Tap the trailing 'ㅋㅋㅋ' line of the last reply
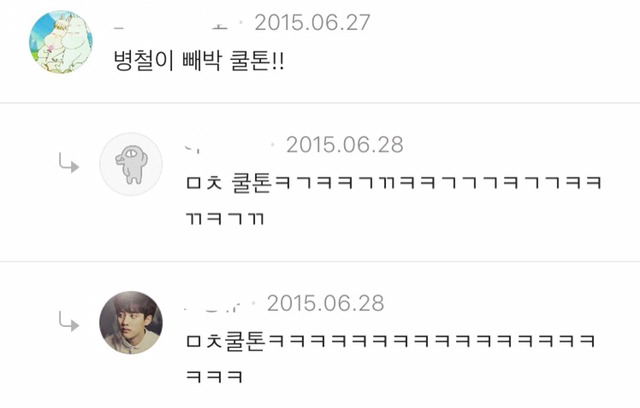Viewport: 640px width, 408px height. (x=215, y=376)
